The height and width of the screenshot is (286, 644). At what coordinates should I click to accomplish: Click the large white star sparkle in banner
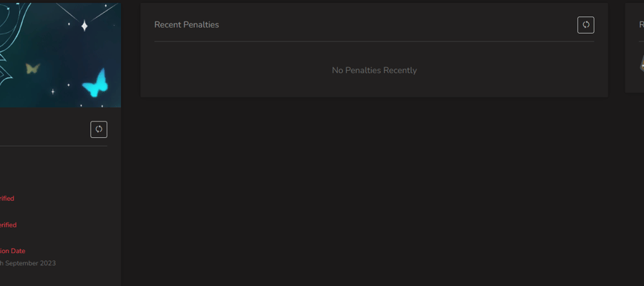click(84, 26)
